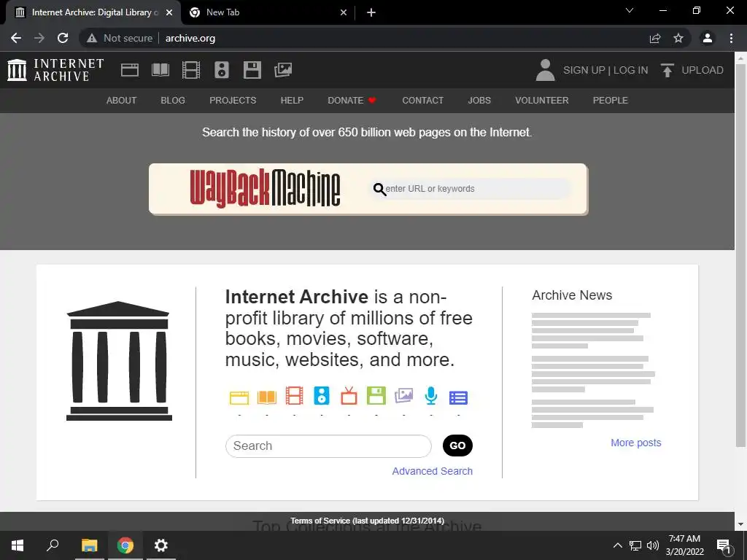The height and width of the screenshot is (560, 747).
Task: Click the Wayback enter URL or keywords field
Action: click(x=471, y=189)
